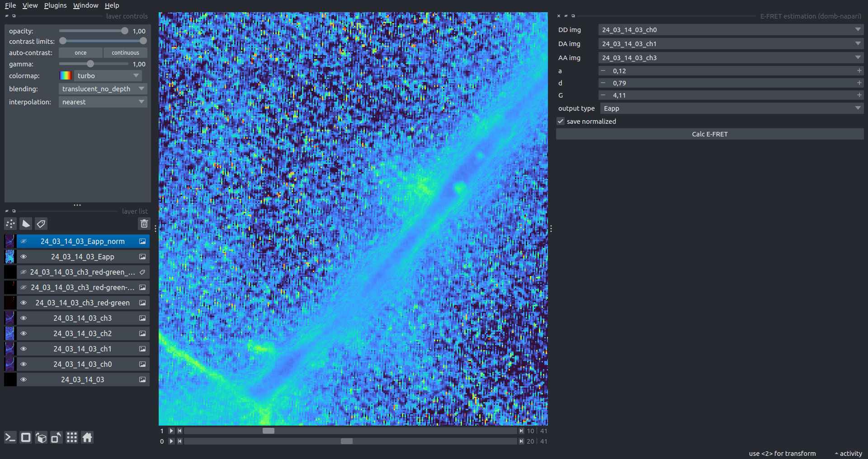The width and height of the screenshot is (868, 459).
Task: Create a new shapes layer
Action: [x=26, y=224]
